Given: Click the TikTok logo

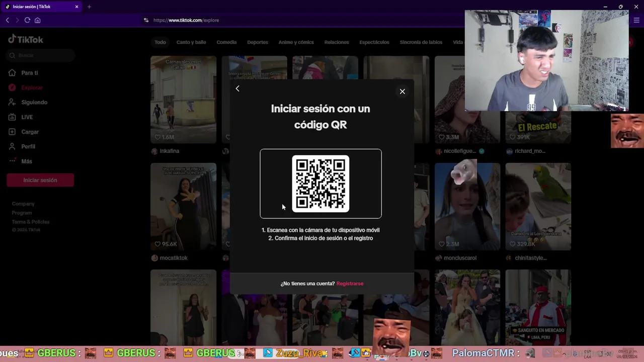Looking at the screenshot, I should click(26, 39).
